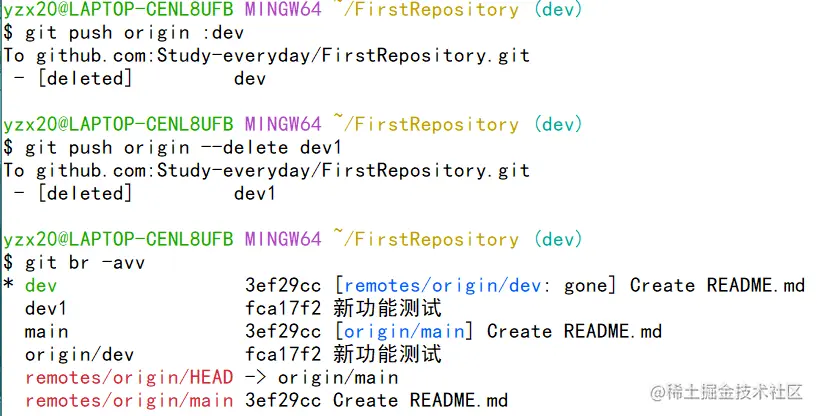The width and height of the screenshot is (817, 416).
Task: Click commit hash 'fca17f2' in dev1 row
Action: (x=283, y=309)
